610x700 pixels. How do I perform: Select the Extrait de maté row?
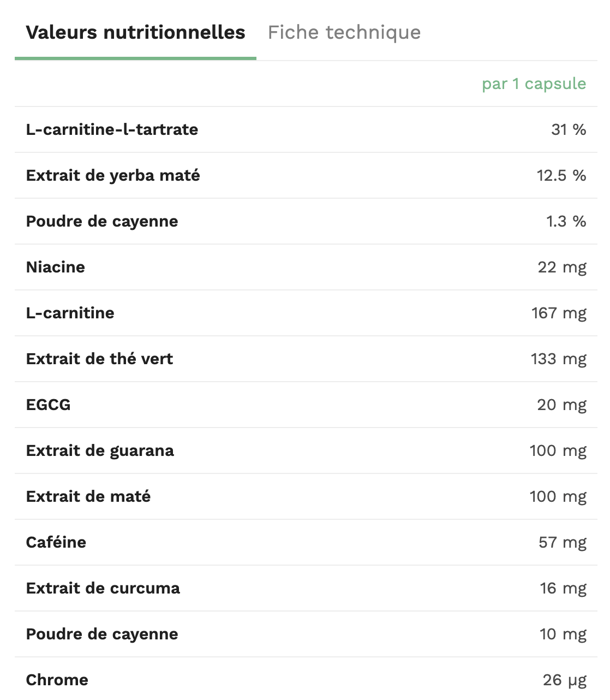point(306,496)
